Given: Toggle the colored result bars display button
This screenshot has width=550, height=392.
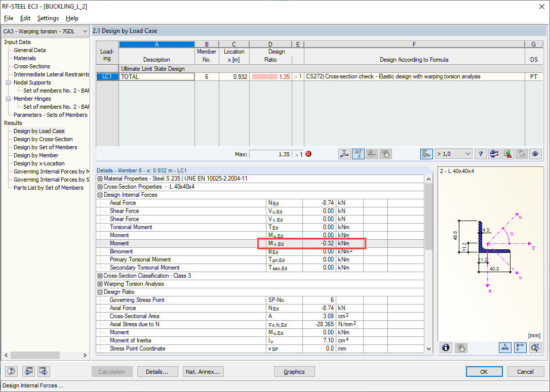Looking at the screenshot, I should tap(426, 154).
